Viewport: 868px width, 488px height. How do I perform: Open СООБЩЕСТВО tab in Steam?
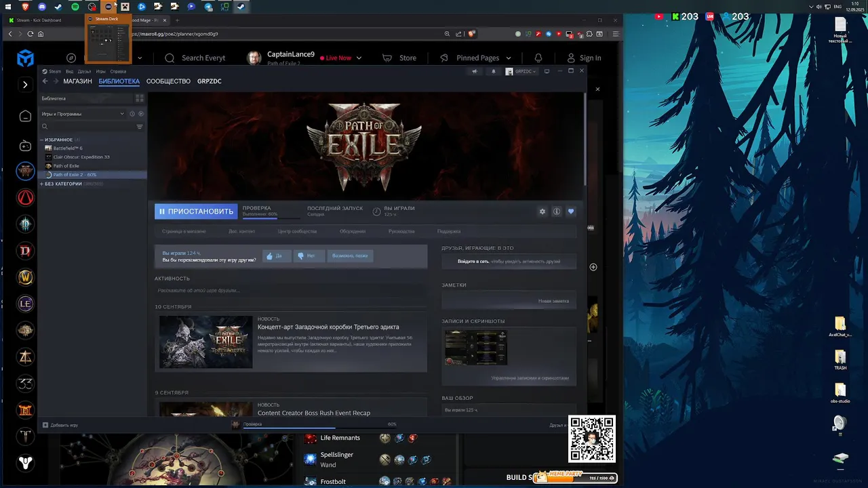[x=168, y=81]
